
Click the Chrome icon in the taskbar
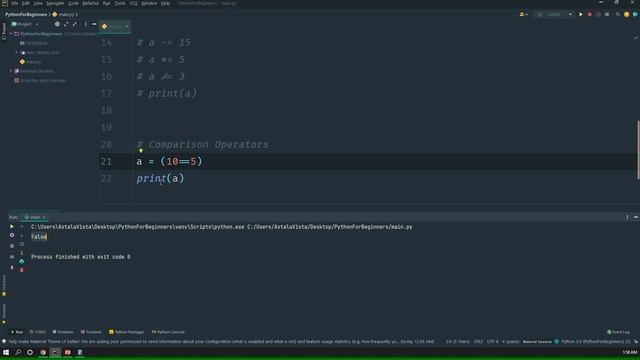[x=43, y=352]
